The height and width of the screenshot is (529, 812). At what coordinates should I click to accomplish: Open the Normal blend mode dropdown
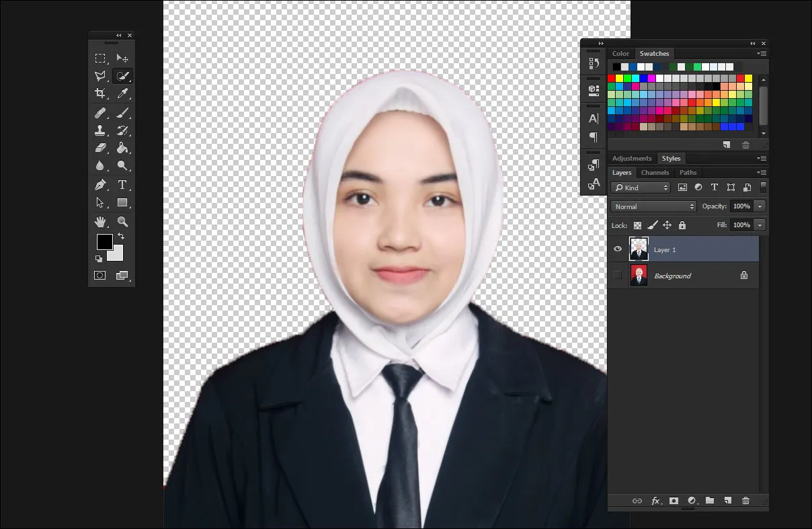(653, 206)
